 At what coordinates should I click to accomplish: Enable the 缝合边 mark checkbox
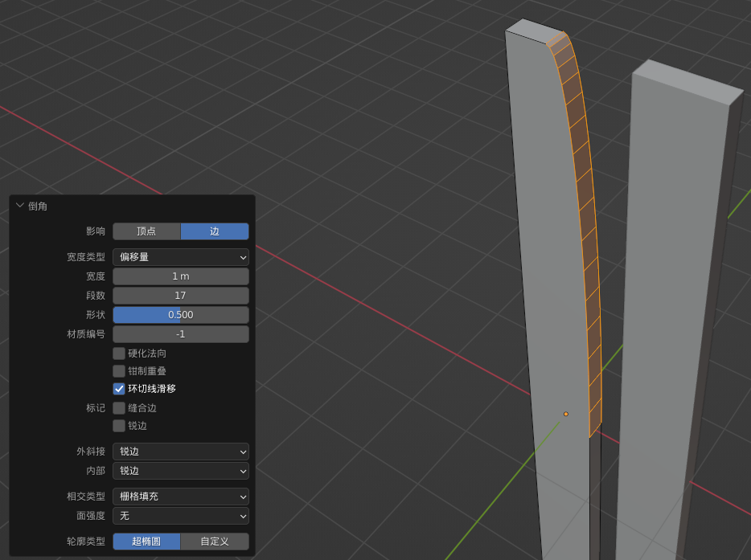click(x=119, y=408)
